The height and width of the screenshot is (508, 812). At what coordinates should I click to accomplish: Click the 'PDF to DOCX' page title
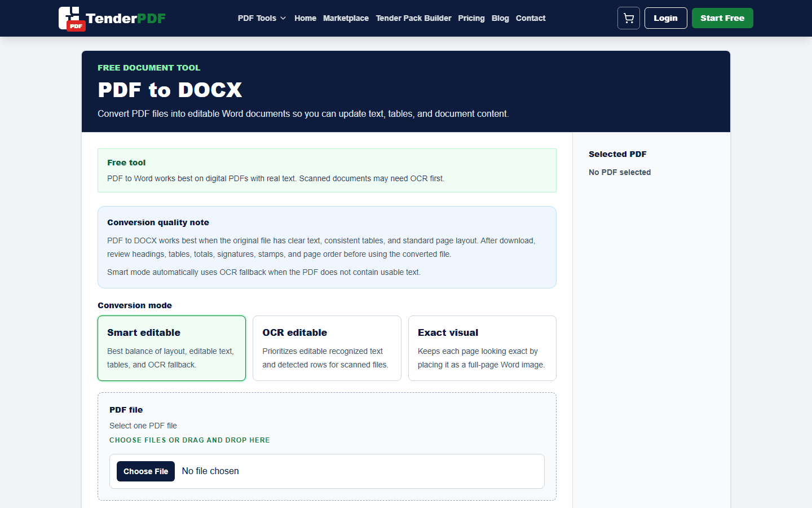(170, 90)
